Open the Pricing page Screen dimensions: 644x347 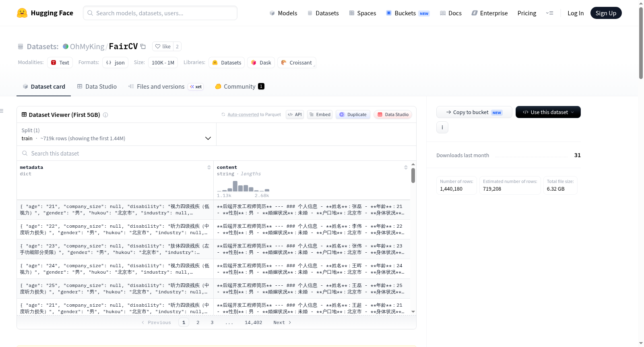point(527,13)
